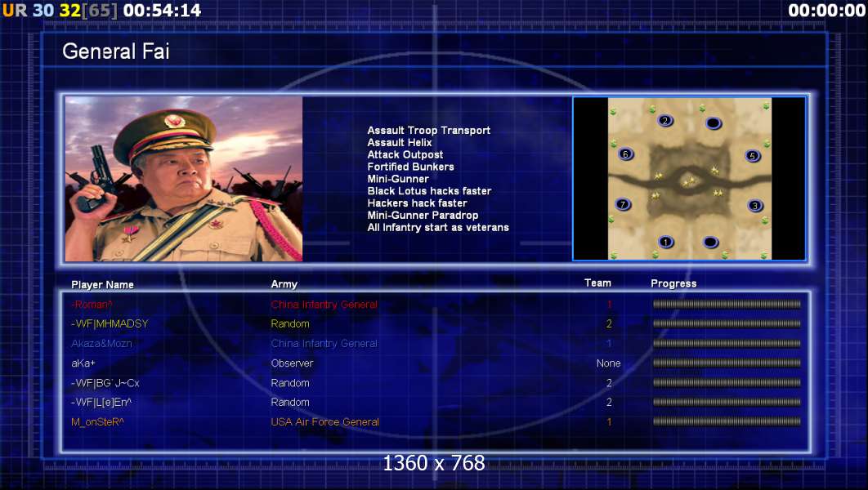Screen dimensions: 868x490
Task: Click start position 1 on the minimap
Action: click(x=666, y=242)
